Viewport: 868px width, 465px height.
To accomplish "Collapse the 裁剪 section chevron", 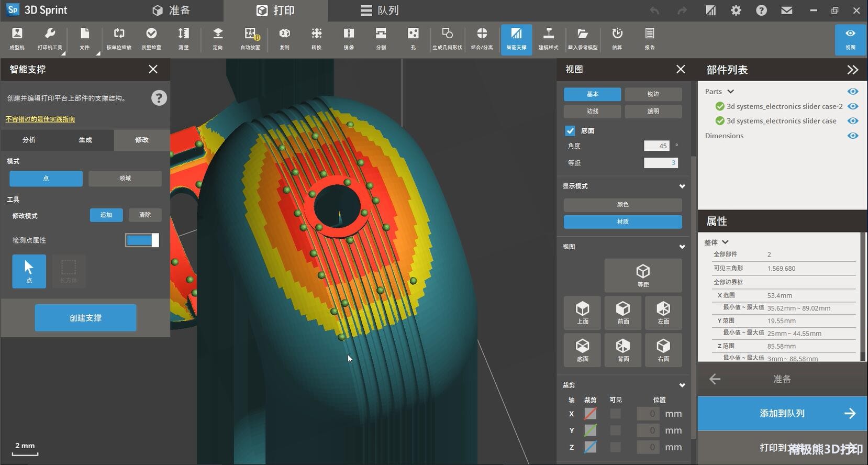I will coord(682,385).
